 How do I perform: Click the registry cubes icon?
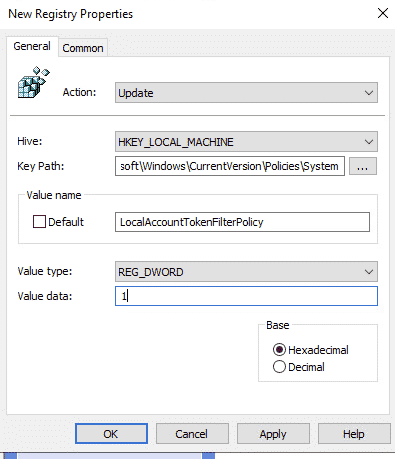(x=33, y=82)
